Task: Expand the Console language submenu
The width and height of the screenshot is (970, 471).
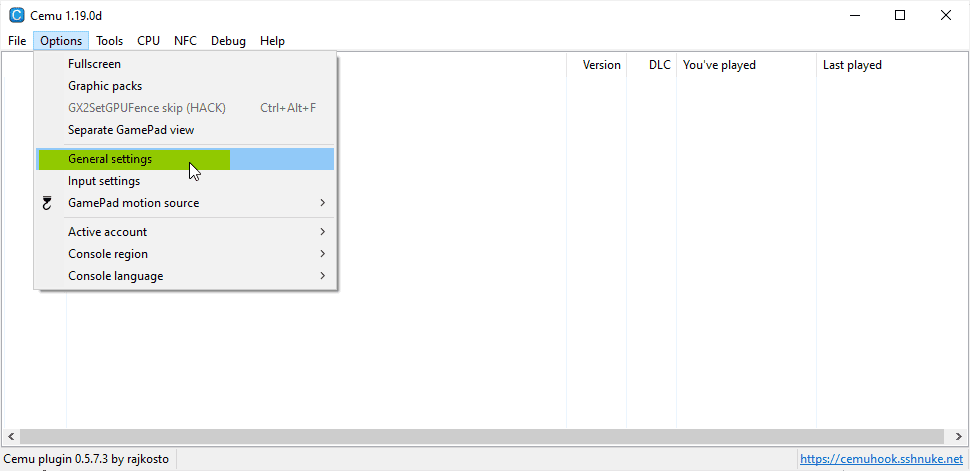Action: pyautogui.click(x=115, y=276)
